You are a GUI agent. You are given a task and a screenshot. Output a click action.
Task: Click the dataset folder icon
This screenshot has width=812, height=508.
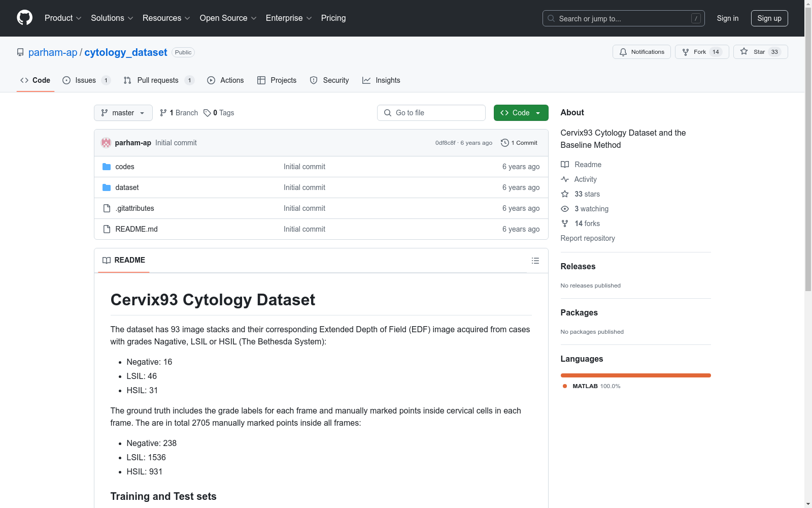[107, 187]
